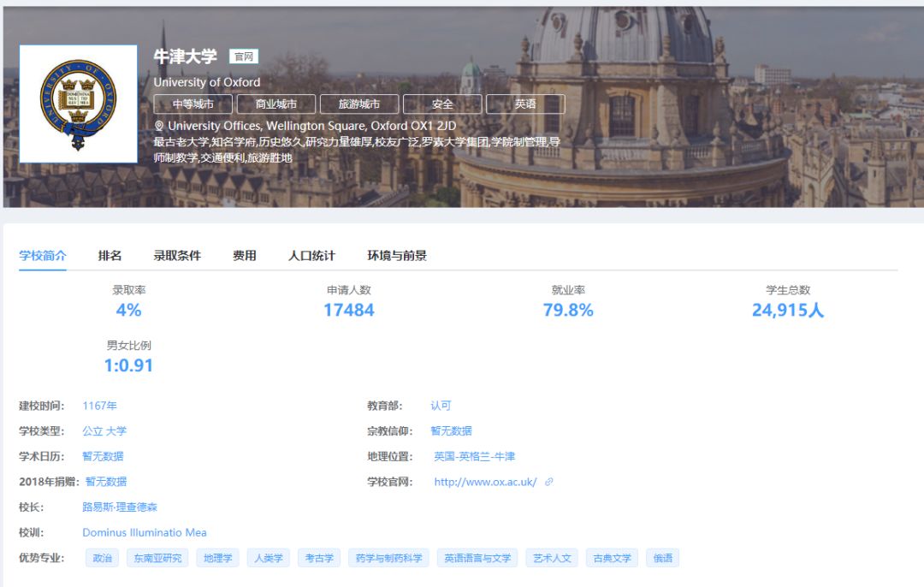Click the principal name 路易斯·理查德森

(120, 507)
